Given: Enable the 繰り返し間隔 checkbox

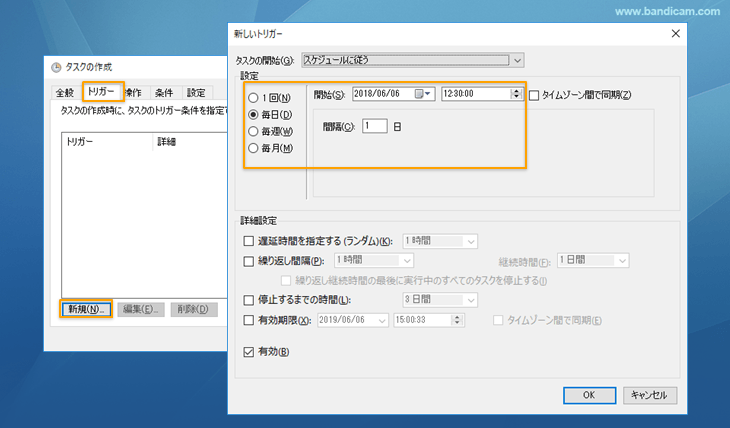Looking at the screenshot, I should point(249,261).
